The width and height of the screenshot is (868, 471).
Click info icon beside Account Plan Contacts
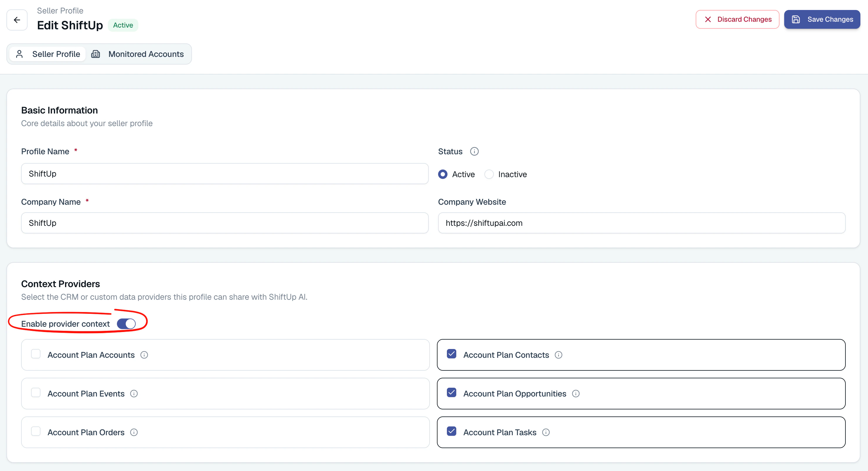click(x=558, y=355)
